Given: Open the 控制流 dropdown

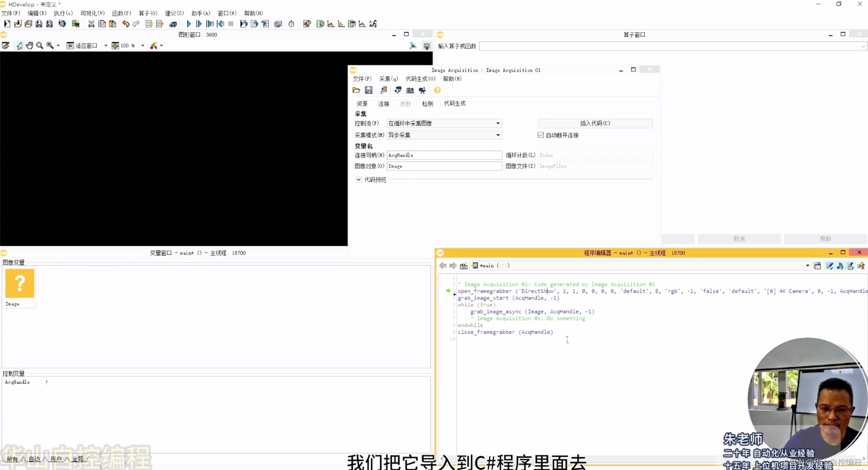Looking at the screenshot, I should (x=498, y=123).
